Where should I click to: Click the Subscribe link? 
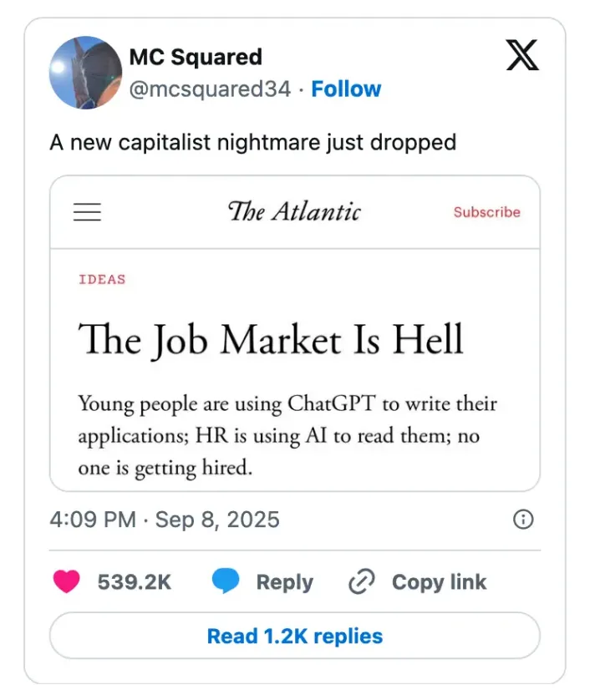pos(486,212)
